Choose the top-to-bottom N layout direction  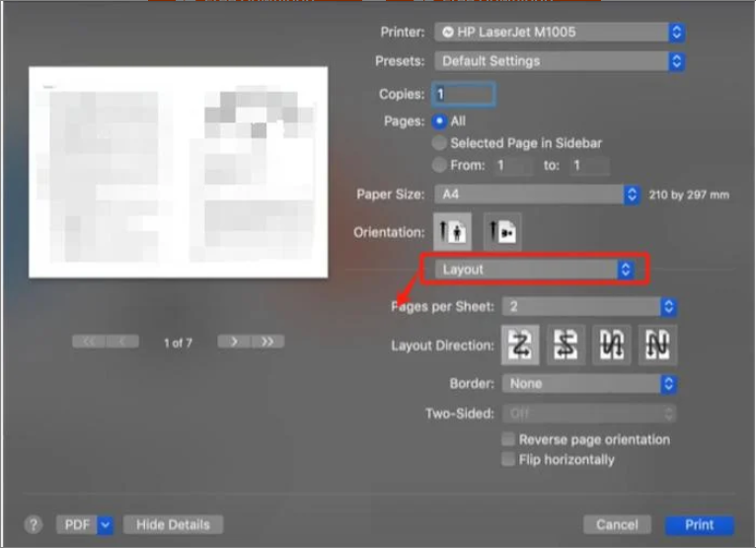click(613, 345)
